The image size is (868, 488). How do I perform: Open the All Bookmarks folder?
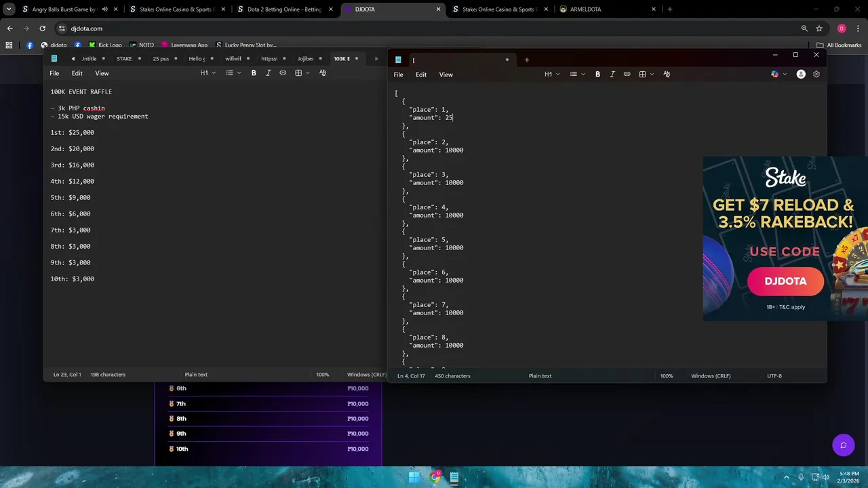[839, 45]
